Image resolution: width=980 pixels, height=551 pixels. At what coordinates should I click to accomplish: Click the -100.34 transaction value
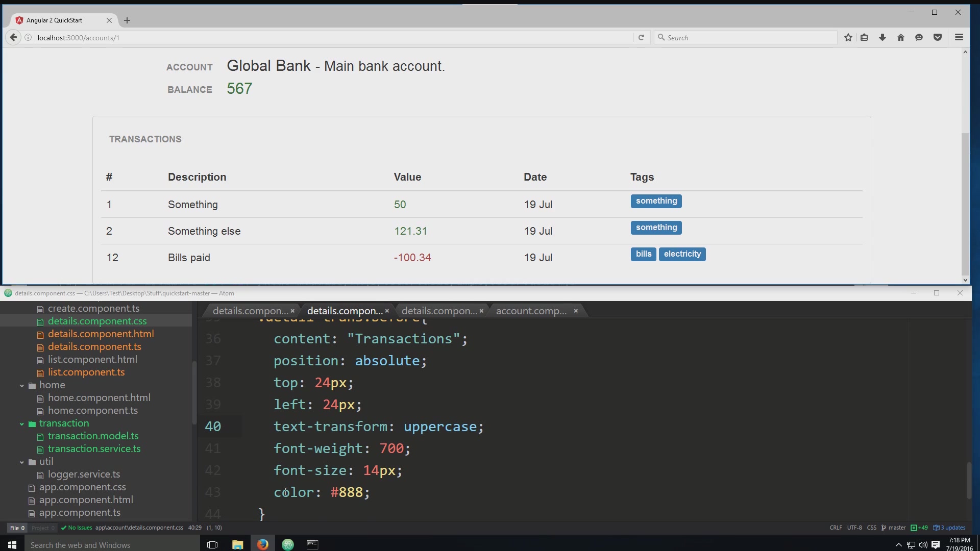click(412, 258)
